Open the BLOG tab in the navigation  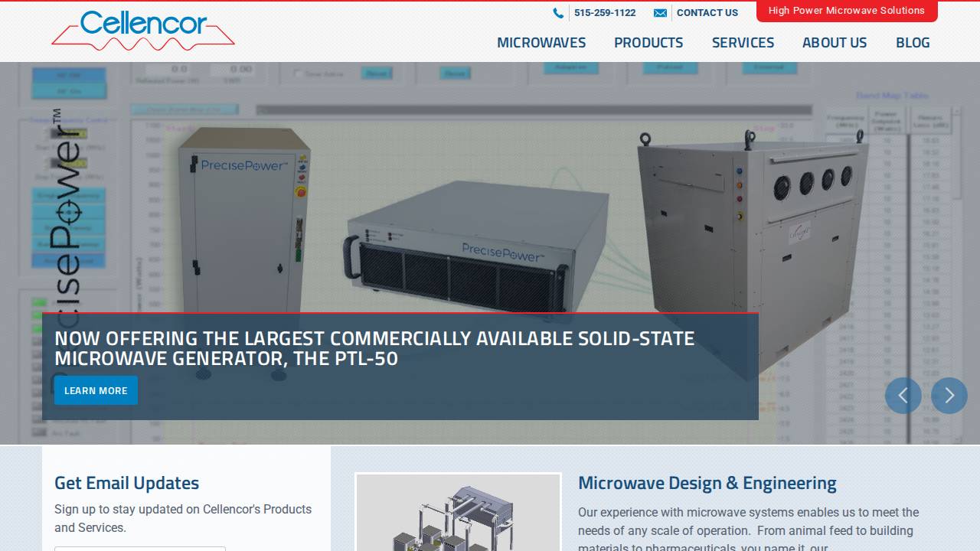point(913,43)
